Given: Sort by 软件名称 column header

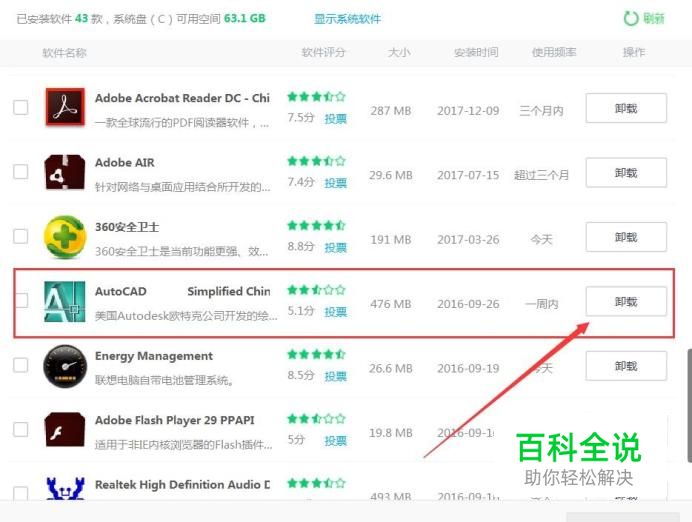Looking at the screenshot, I should click(64, 53).
